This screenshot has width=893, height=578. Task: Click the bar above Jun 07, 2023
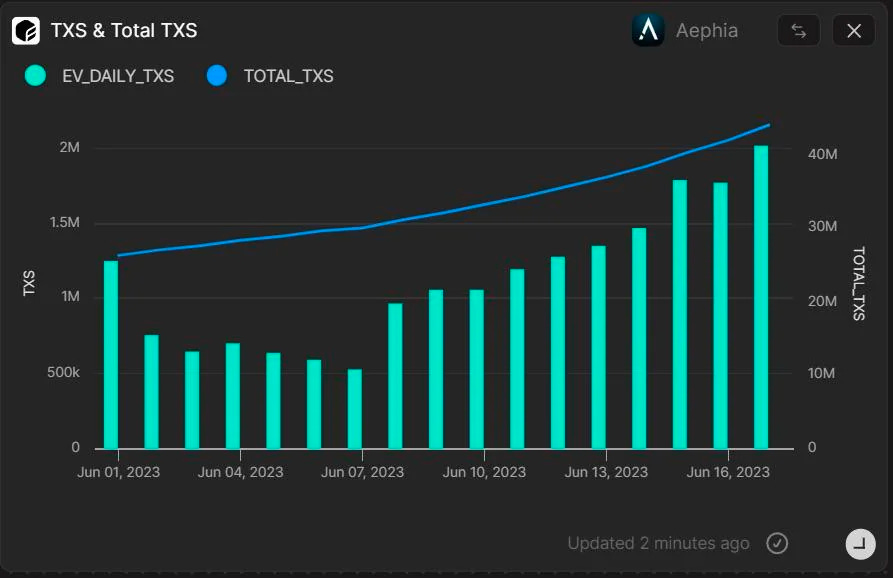point(355,409)
